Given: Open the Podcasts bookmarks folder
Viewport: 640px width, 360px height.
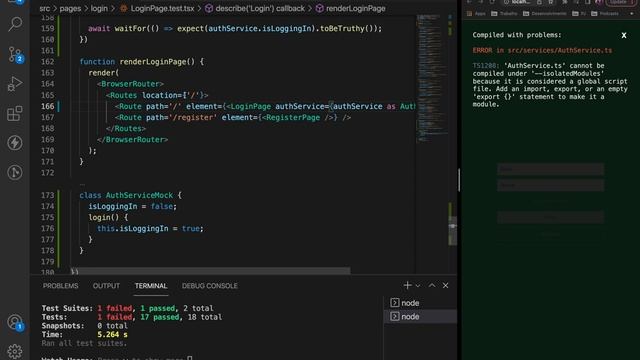Looking at the screenshot, I should tap(605, 13).
